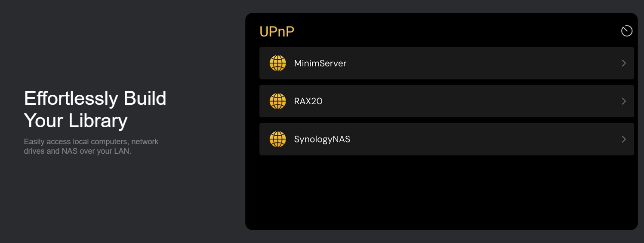
Task: Choose the RAX20 device label
Action: [308, 101]
